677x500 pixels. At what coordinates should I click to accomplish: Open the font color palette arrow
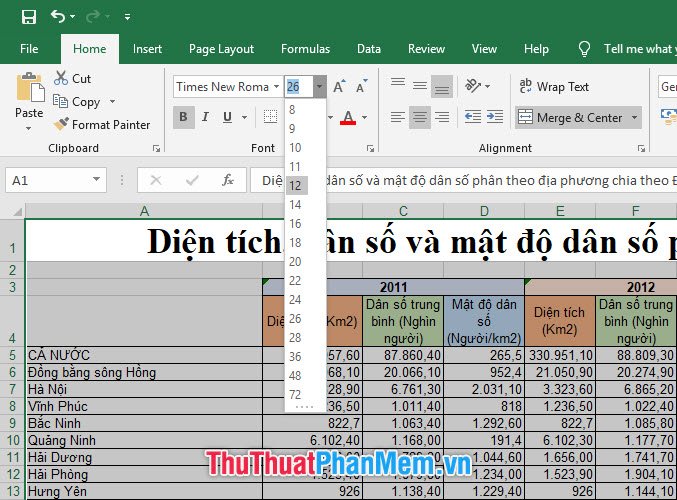tap(364, 117)
